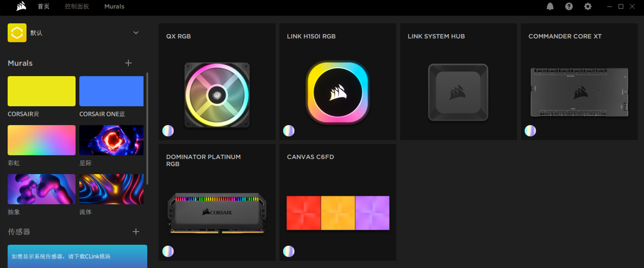
Task: Select the 流体 mural thumbnail
Action: coord(111,189)
